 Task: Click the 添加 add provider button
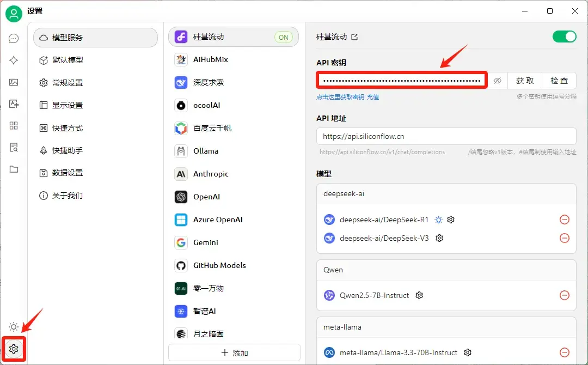tap(234, 352)
